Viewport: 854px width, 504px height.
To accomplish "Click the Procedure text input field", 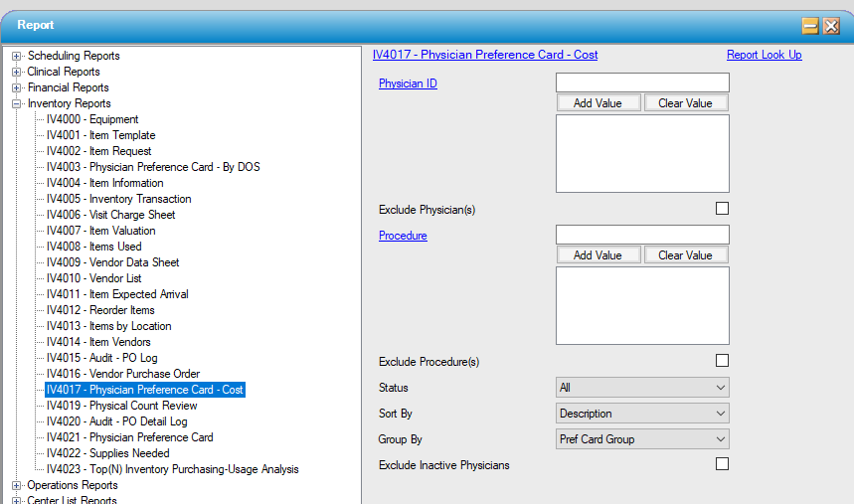I will [x=642, y=235].
